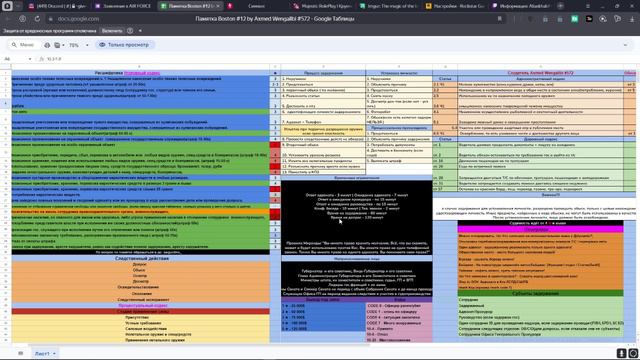
Task: Click the A6 name box field
Action: (x=16, y=59)
